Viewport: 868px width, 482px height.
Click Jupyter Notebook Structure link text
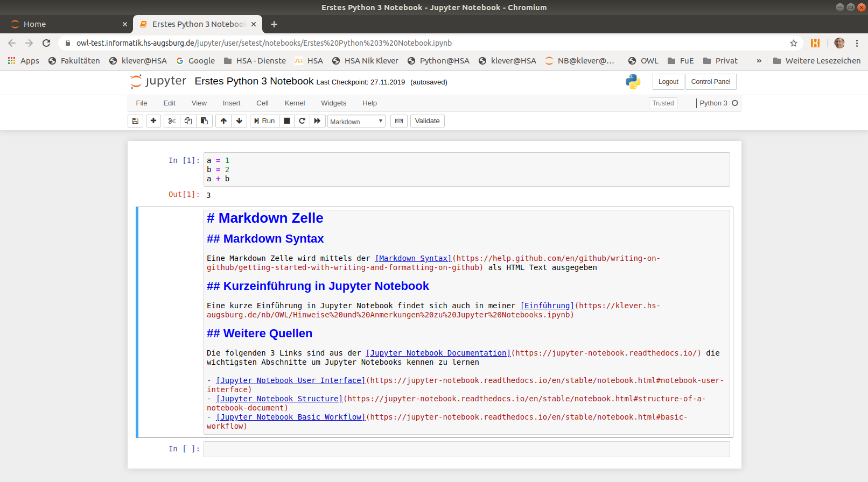(279, 399)
